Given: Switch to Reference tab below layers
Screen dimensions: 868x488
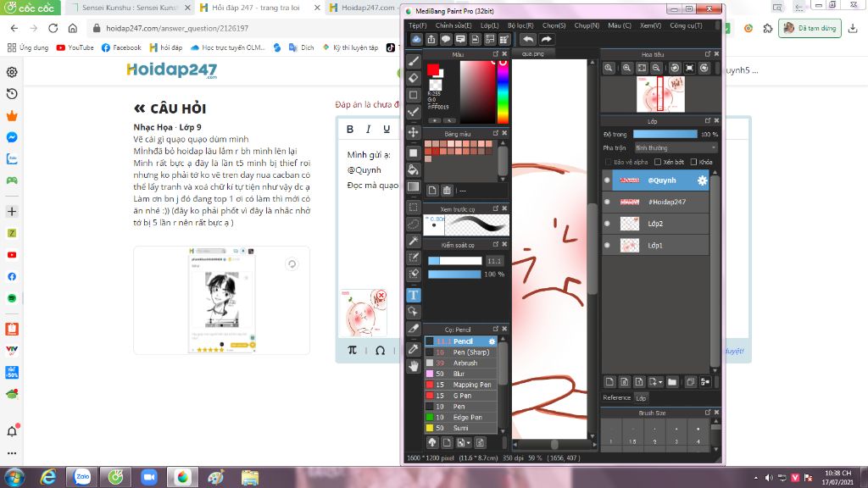Looking at the screenshot, I should click(x=617, y=398).
